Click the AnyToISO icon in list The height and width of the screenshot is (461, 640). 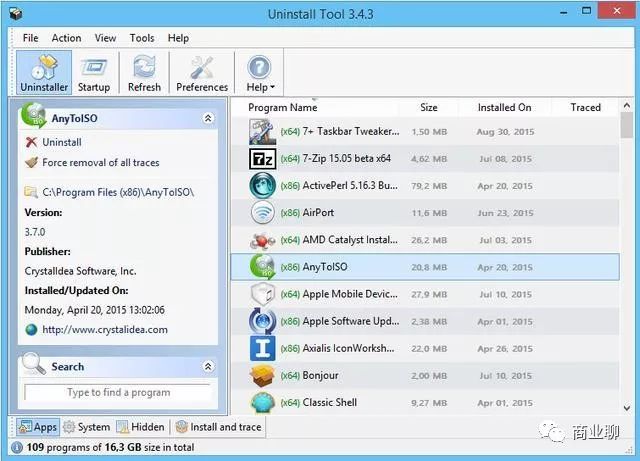pyautogui.click(x=262, y=267)
